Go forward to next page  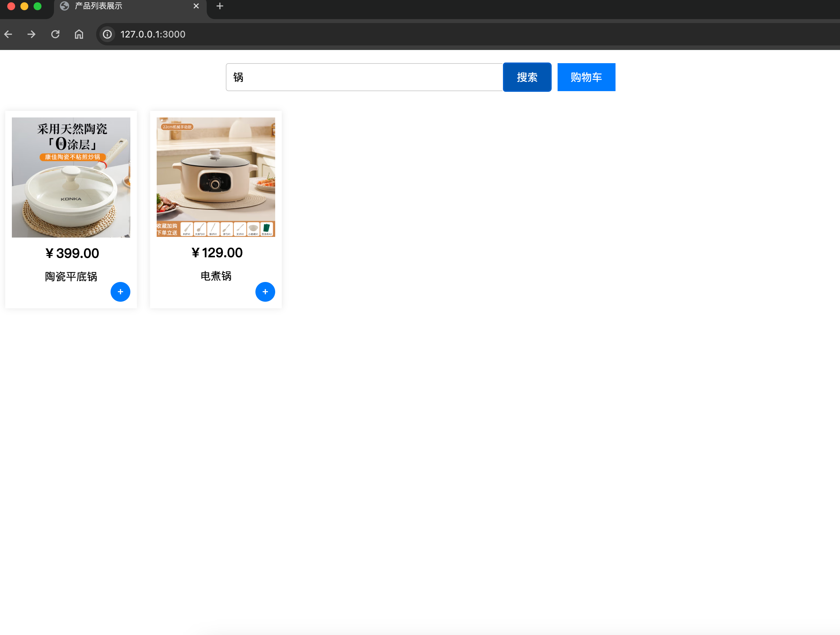point(32,35)
